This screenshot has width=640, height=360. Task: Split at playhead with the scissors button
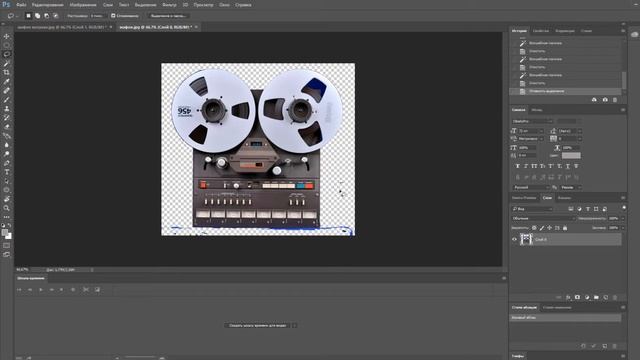86,289
